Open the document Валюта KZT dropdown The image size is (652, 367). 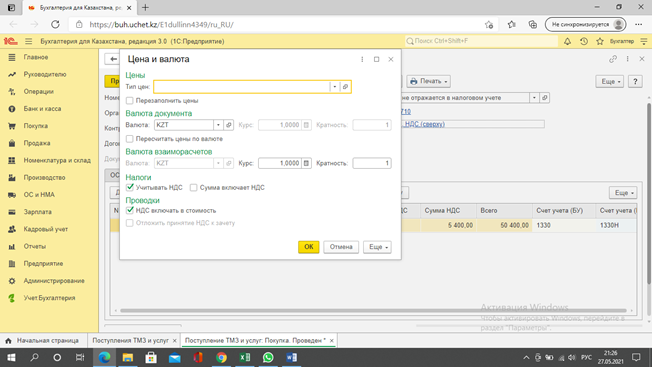(218, 125)
